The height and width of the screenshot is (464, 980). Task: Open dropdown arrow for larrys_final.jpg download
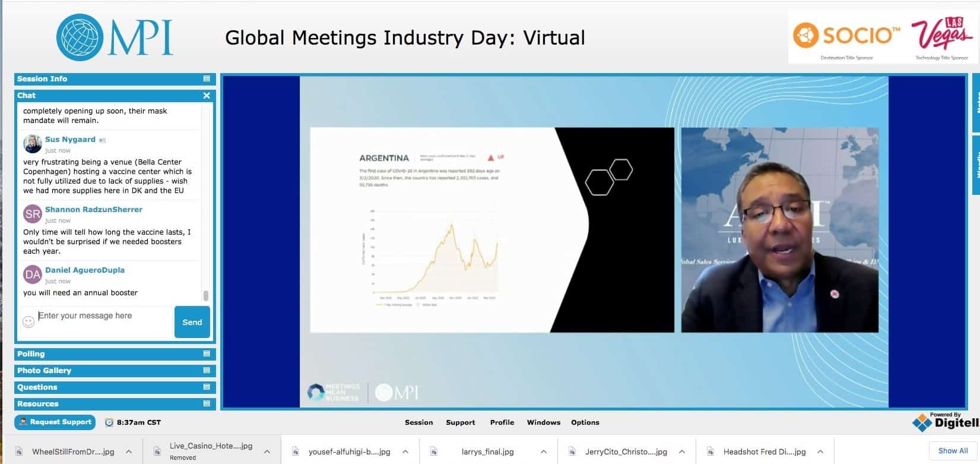click(543, 452)
